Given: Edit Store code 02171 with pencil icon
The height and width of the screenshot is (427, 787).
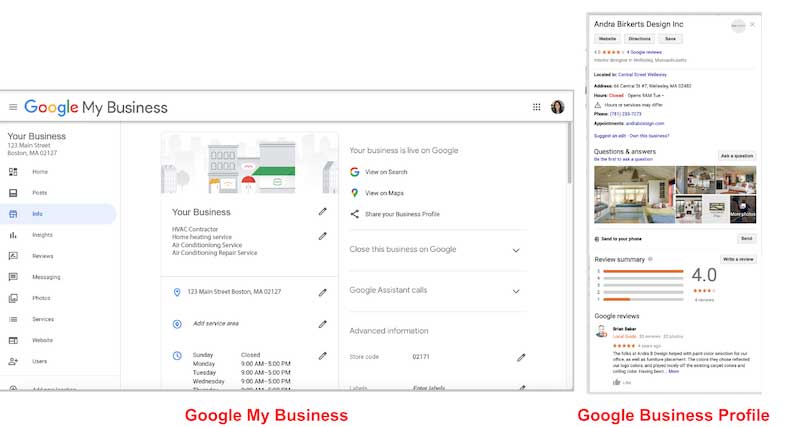Looking at the screenshot, I should 521,357.
